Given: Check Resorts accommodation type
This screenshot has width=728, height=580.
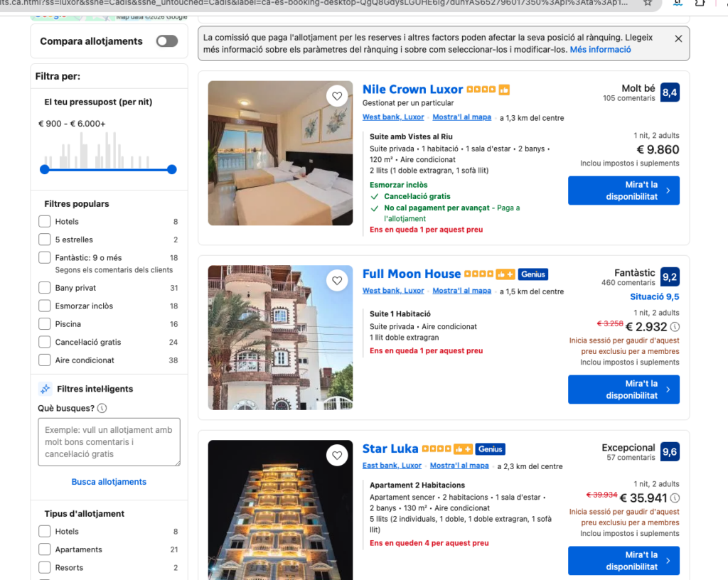Looking at the screenshot, I should (x=45, y=567).
